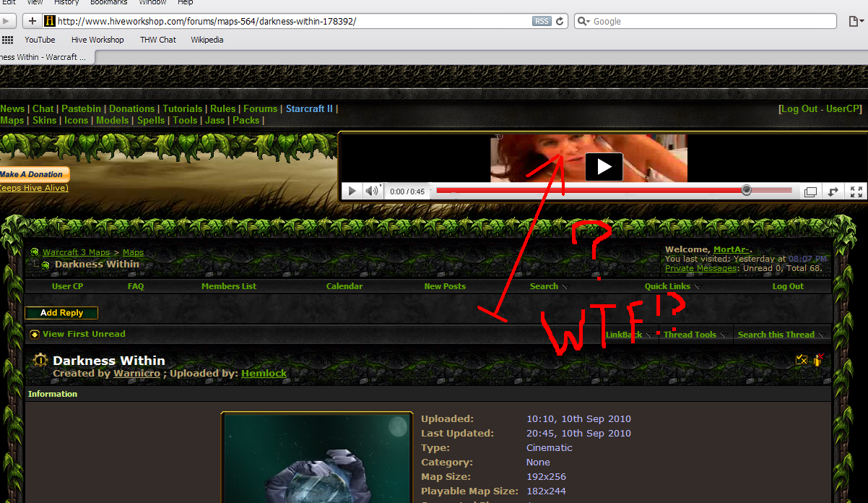This screenshot has height=503, width=868.
Task: Mute the video using the speaker icon
Action: [372, 192]
